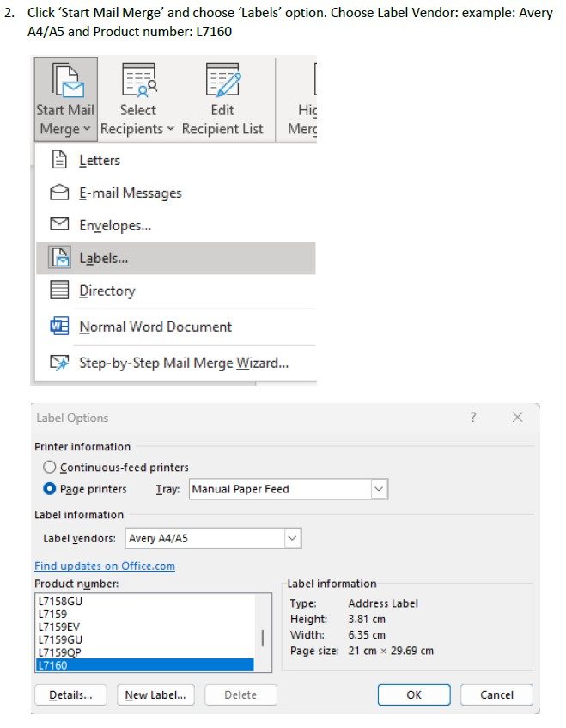The height and width of the screenshot is (728, 566).
Task: Click the Avery A4/A5 vendor field
Action: [213, 538]
